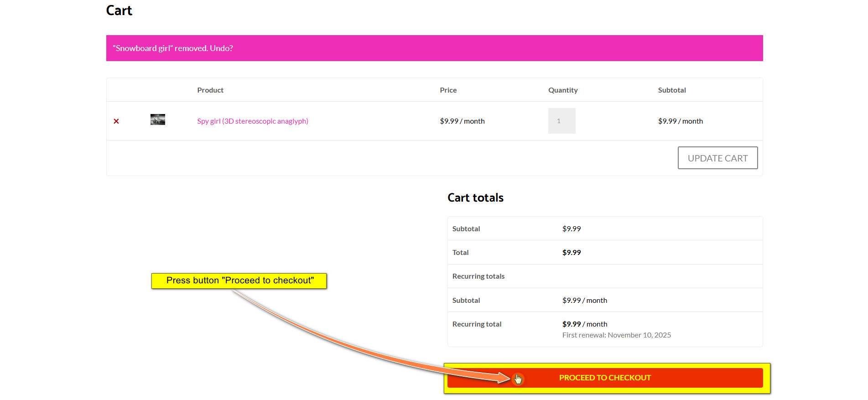Click the pink removal notification banner
Viewport: 868px width, 400px height.
pyautogui.click(x=456, y=48)
